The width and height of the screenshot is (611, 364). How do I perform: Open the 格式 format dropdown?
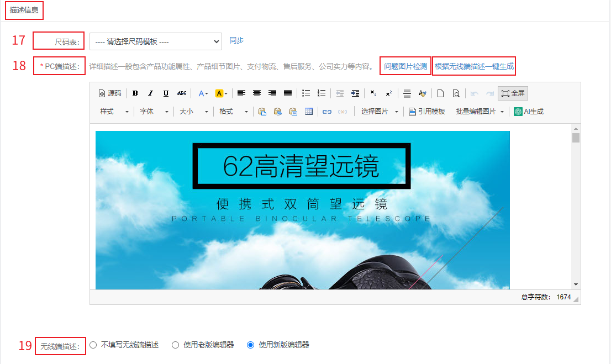(233, 112)
